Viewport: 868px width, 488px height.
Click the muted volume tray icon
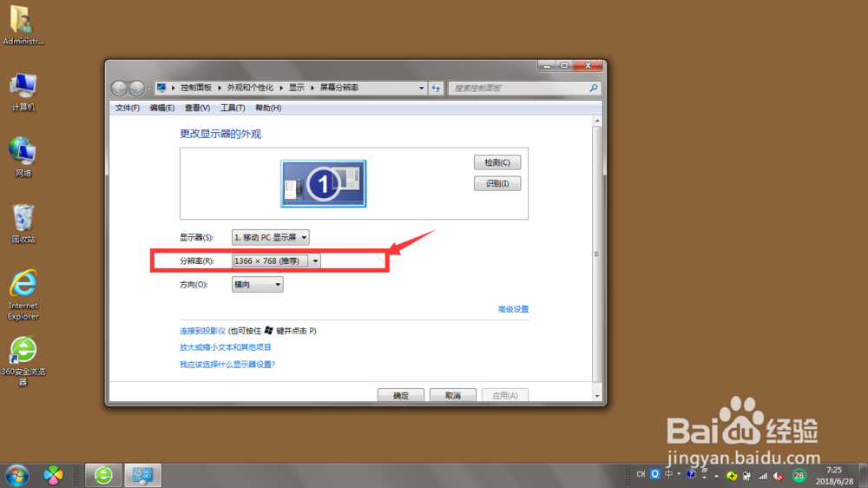pyautogui.click(x=778, y=476)
